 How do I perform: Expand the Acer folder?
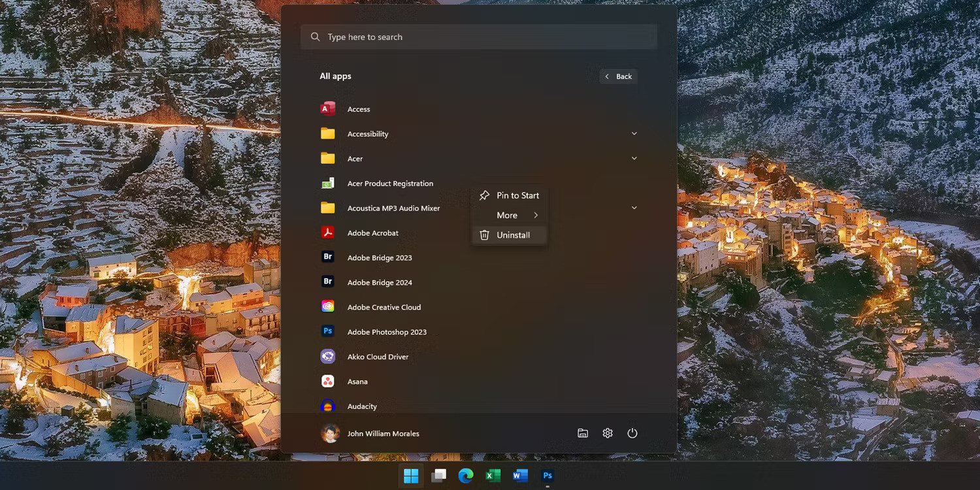633,158
